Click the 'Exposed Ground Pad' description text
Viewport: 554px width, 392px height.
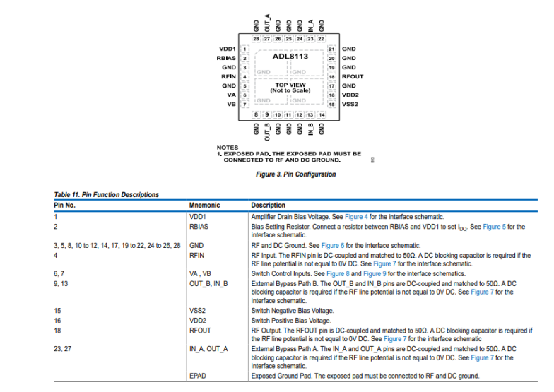pos(365,376)
